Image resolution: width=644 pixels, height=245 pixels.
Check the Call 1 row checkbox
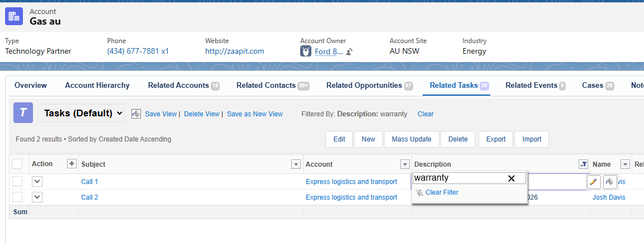tap(17, 181)
